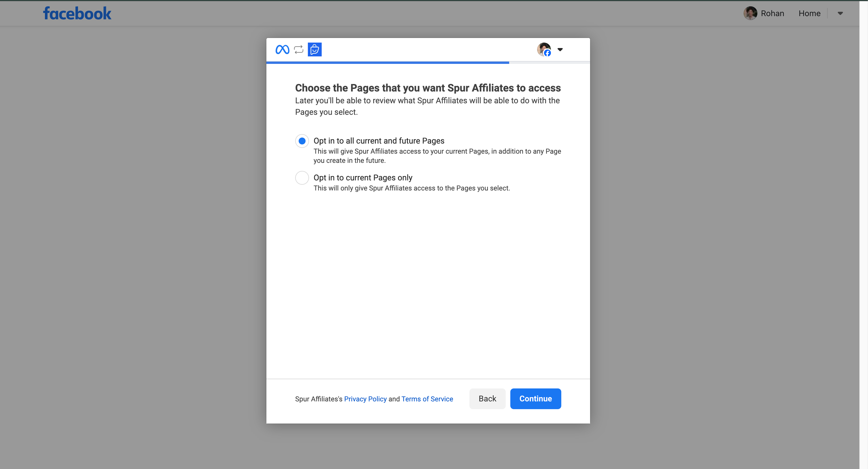The height and width of the screenshot is (469, 868).
Task: Click the Facebook profile icon in header
Action: coord(751,13)
